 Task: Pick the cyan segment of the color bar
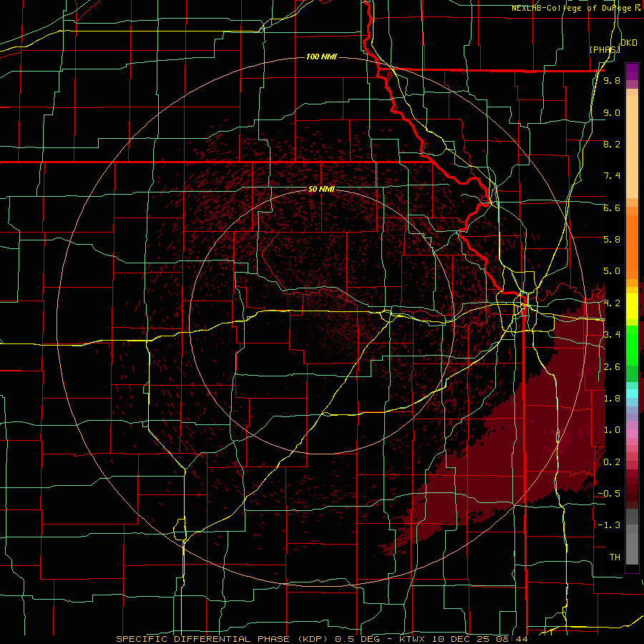point(632,394)
